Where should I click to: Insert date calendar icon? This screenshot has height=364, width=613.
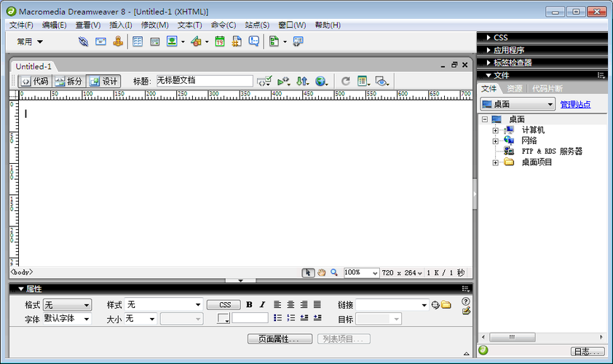(x=220, y=41)
